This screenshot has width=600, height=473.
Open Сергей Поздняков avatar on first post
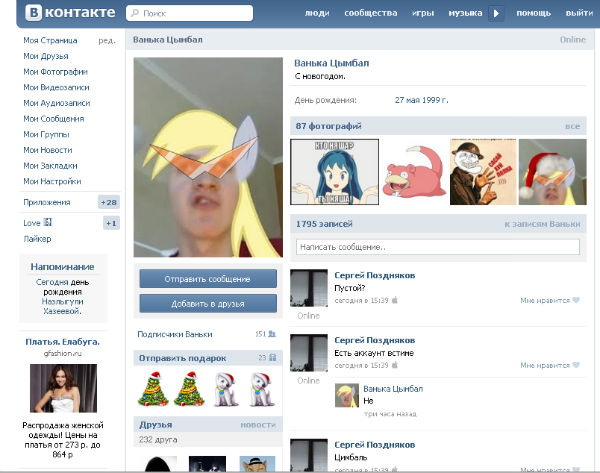[x=307, y=288]
